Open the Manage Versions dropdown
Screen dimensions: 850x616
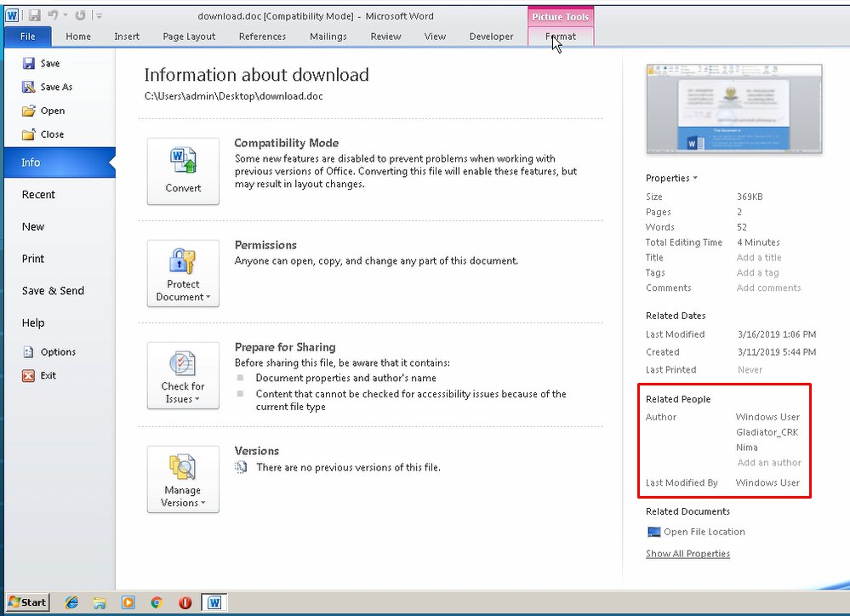(183, 480)
